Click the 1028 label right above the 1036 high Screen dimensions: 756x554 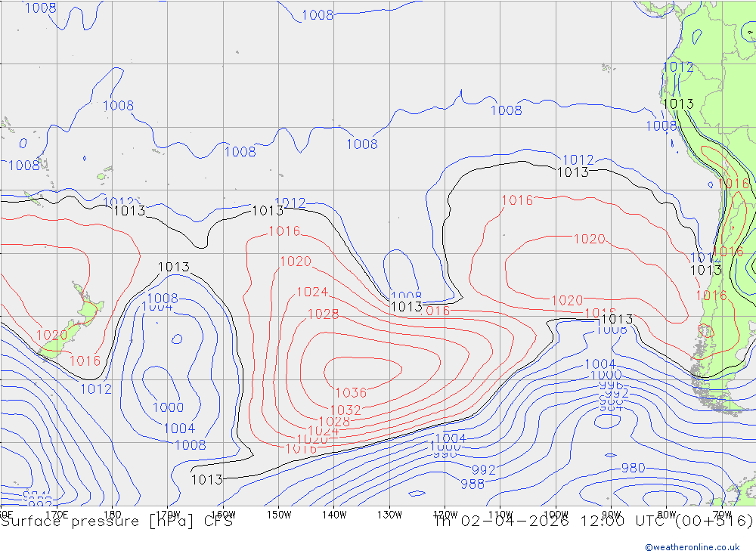pyautogui.click(x=323, y=314)
